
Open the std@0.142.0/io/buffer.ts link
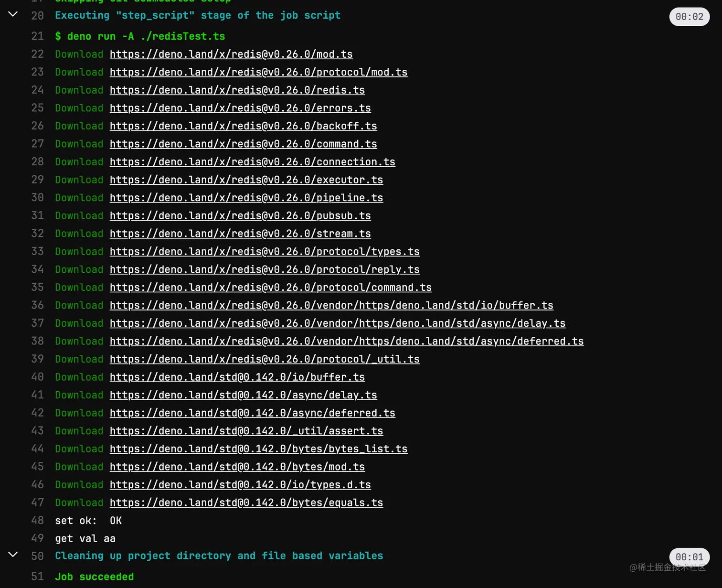pos(237,377)
